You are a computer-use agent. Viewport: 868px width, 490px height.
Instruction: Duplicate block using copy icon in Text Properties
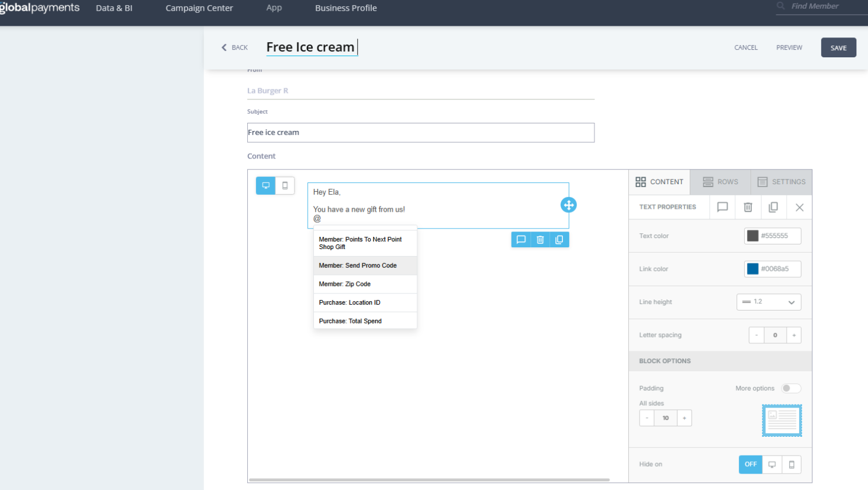pyautogui.click(x=773, y=207)
